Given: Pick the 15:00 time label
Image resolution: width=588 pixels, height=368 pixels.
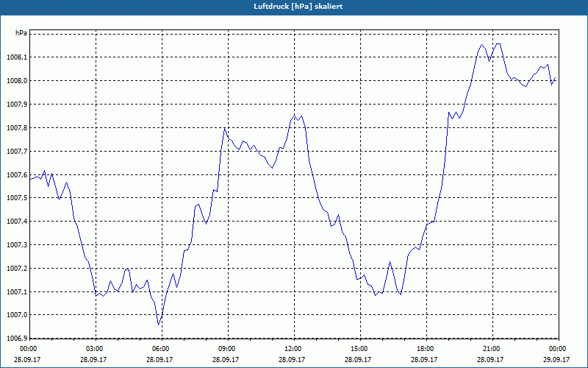Looking at the screenshot, I should 359,349.
